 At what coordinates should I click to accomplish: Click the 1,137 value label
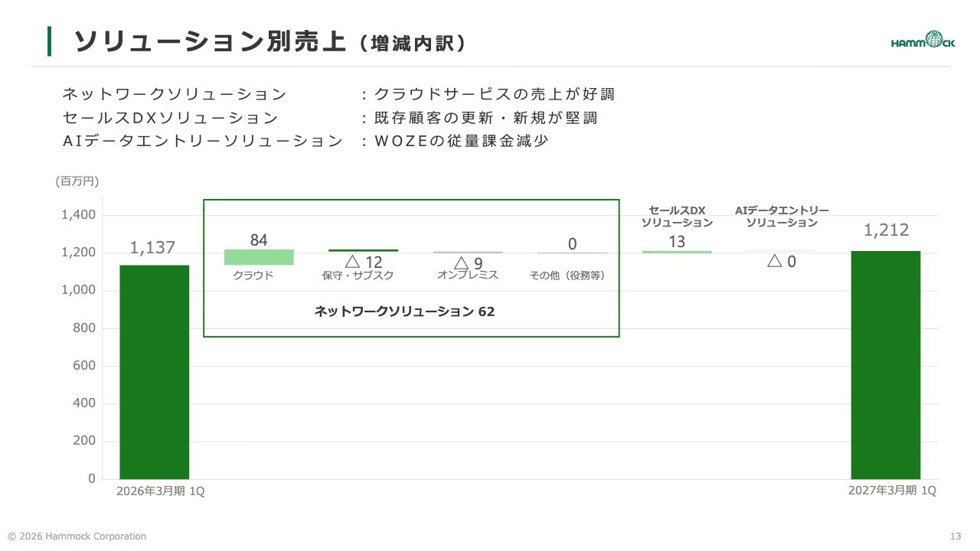(152, 247)
